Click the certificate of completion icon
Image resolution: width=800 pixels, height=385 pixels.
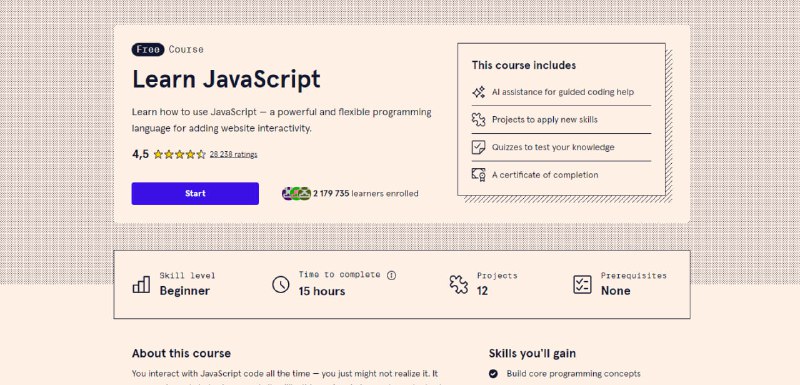pos(478,175)
